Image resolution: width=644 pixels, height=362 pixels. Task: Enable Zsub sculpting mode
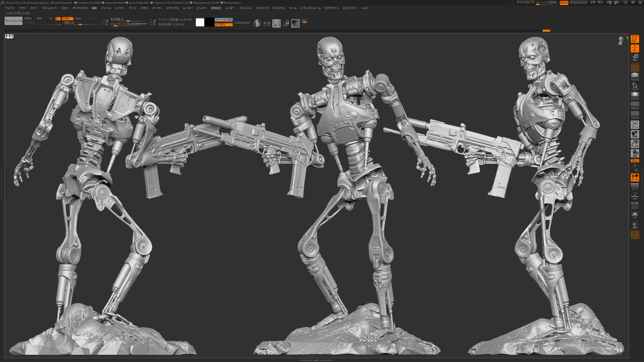pos(80,18)
